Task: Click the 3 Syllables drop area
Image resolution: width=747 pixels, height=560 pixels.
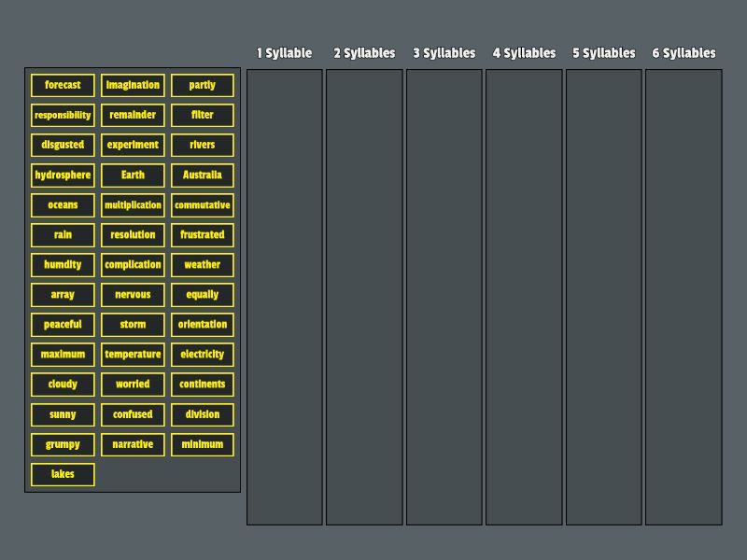Action: click(444, 297)
